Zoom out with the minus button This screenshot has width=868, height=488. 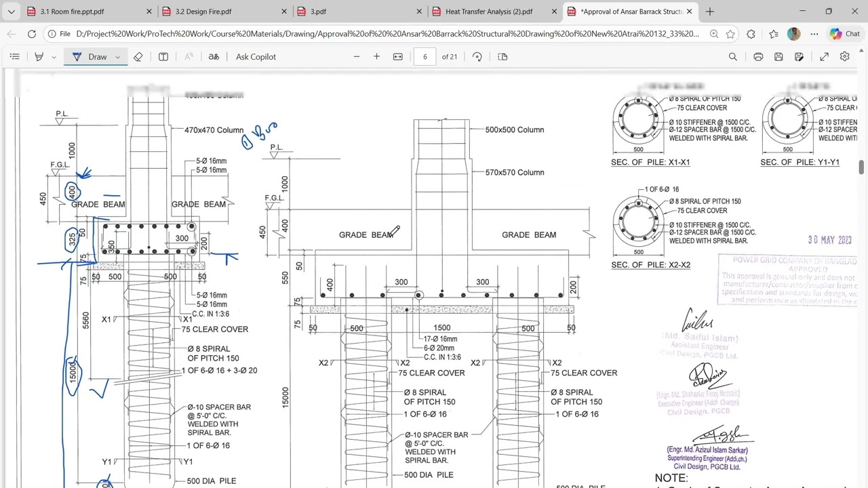point(357,57)
